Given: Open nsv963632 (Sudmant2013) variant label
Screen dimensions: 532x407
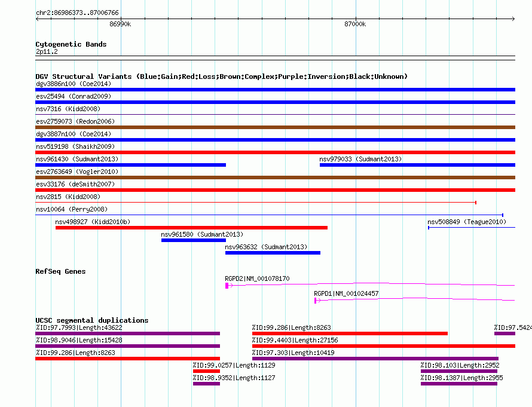Looking at the screenshot, I should [266, 247].
